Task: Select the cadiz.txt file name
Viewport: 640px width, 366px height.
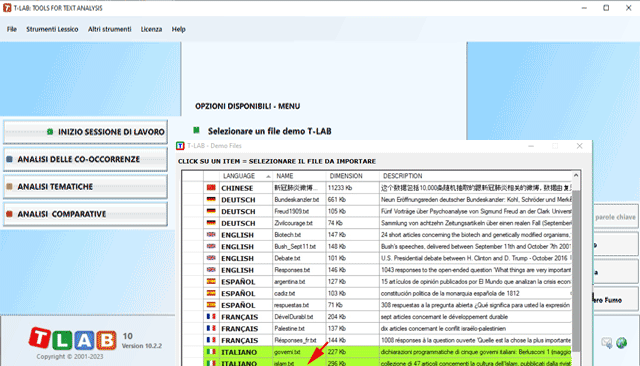Action: click(x=284, y=293)
